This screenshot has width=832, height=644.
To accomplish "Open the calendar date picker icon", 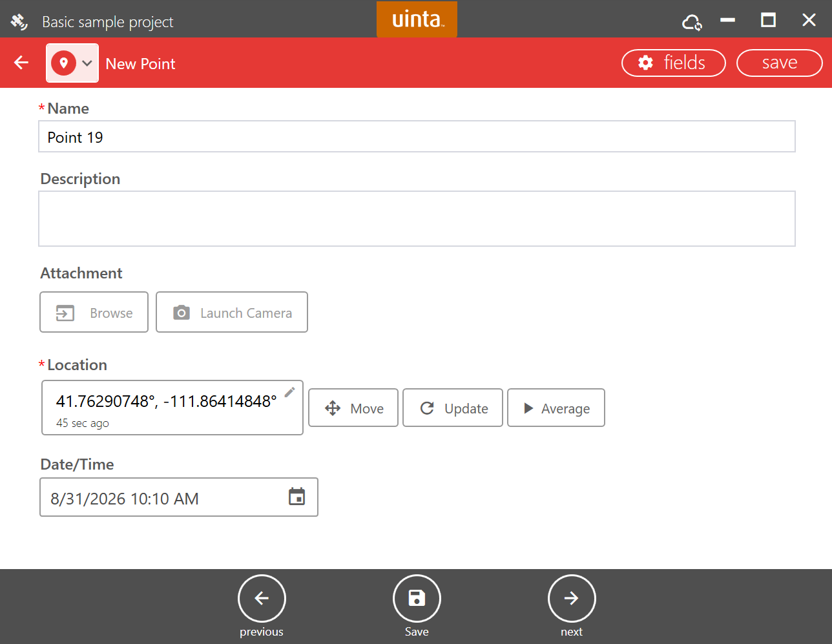I will 296,497.
